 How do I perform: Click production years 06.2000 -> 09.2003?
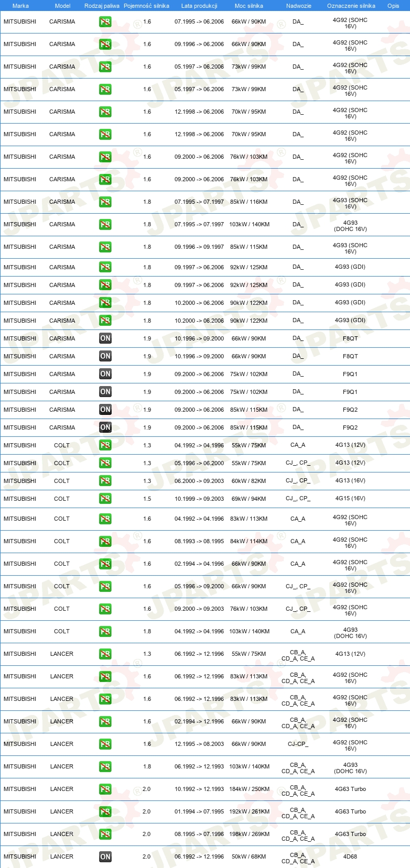pyautogui.click(x=199, y=481)
